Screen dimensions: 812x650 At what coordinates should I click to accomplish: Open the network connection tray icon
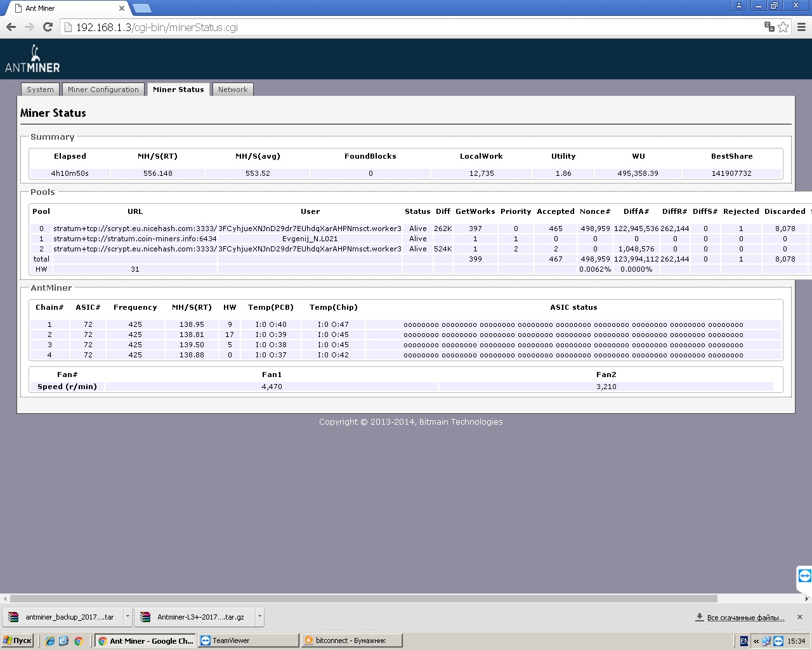coord(766,641)
